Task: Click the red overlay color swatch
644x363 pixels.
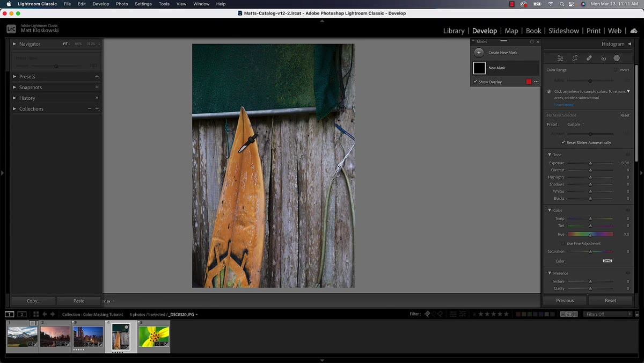Action: tap(529, 82)
